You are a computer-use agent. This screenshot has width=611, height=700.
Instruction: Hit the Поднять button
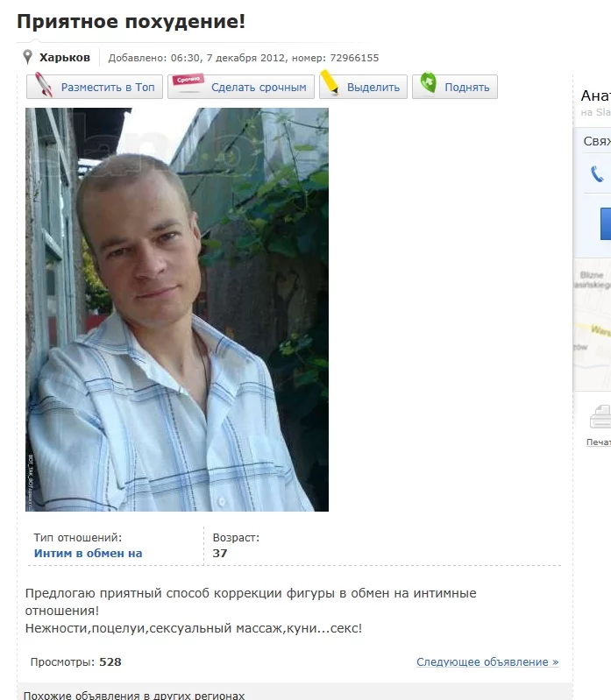455,87
